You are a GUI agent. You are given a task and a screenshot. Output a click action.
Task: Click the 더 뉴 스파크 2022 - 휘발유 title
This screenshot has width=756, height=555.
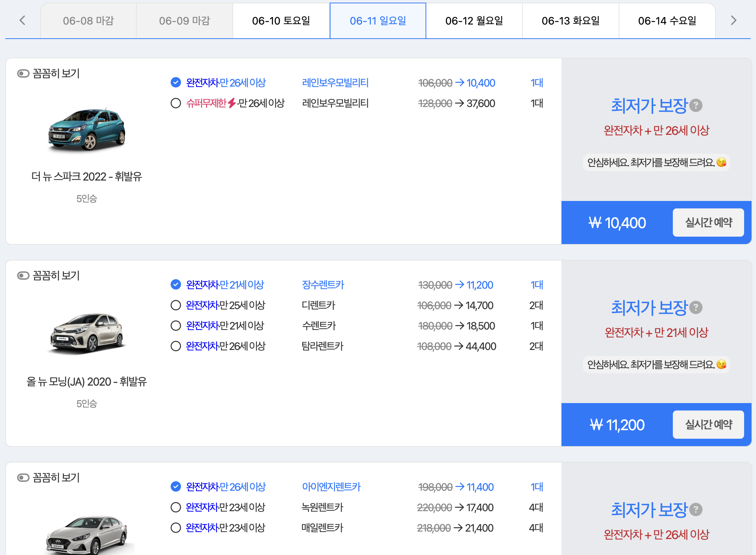87,176
